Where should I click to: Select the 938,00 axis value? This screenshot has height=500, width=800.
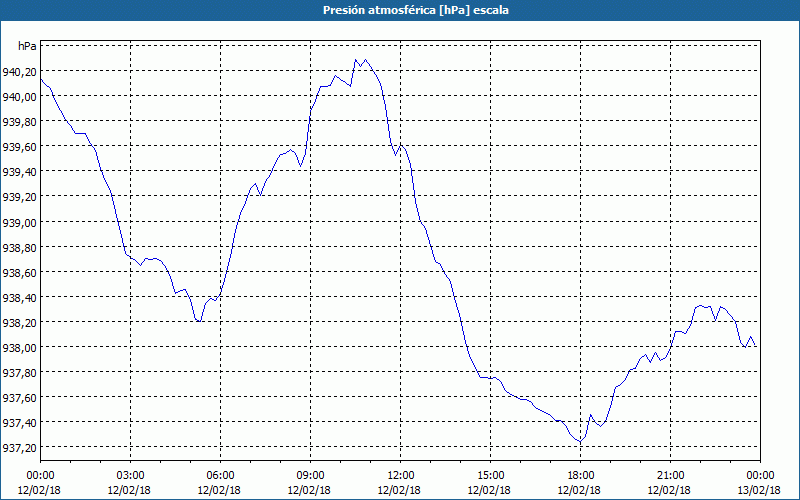pos(19,347)
